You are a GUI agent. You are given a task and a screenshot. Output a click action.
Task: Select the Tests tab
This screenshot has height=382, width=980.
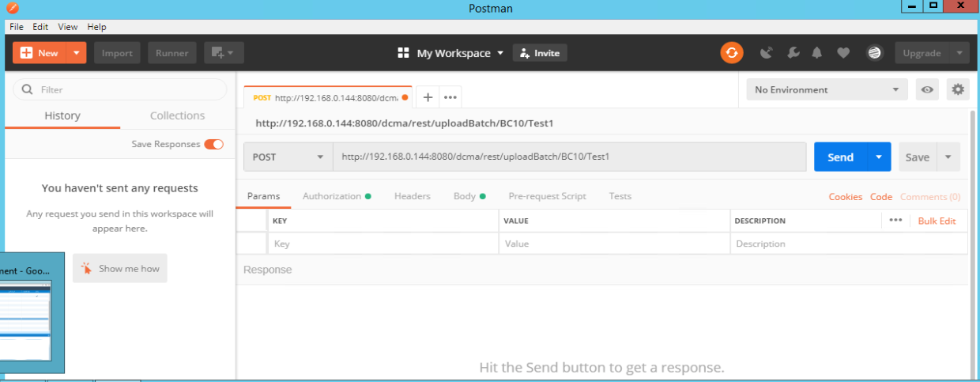tap(620, 196)
